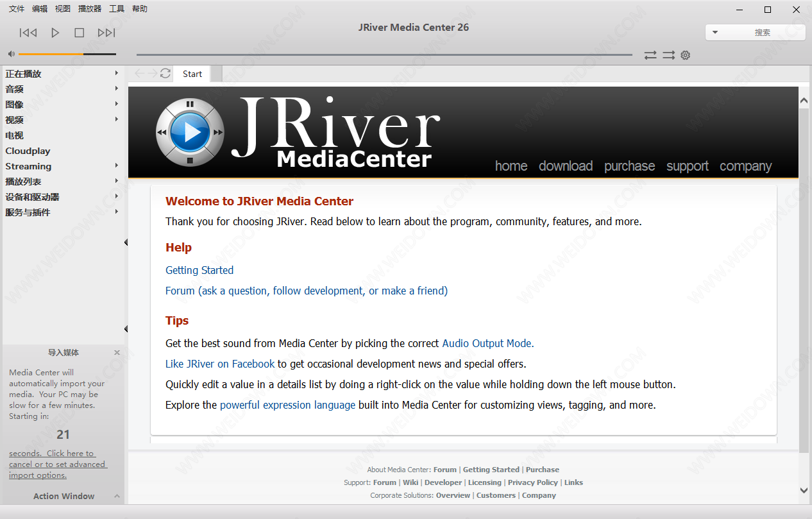Screen dimensions: 812x519
Task: Collapse the left tree pane with upper arrow
Action: pyautogui.click(x=126, y=242)
